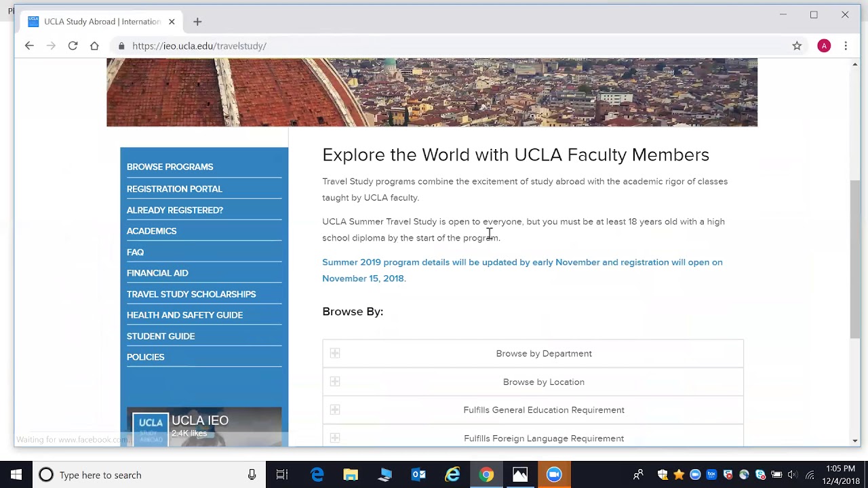
Task: Click Browse by Location label
Action: 544,382
